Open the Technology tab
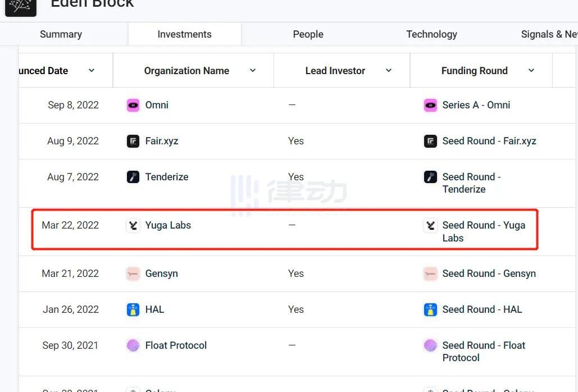The height and width of the screenshot is (392, 578). [431, 34]
